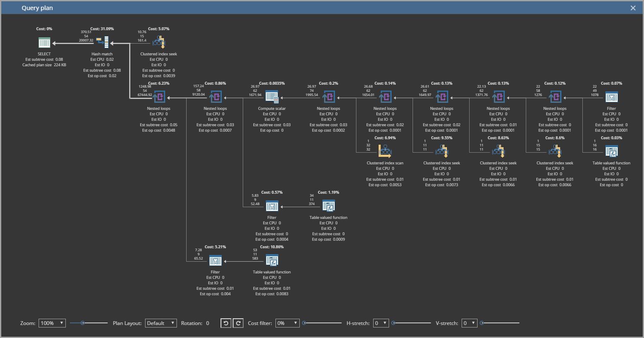
Task: Open the Zoom percentage dropdown
Action: tap(52, 323)
